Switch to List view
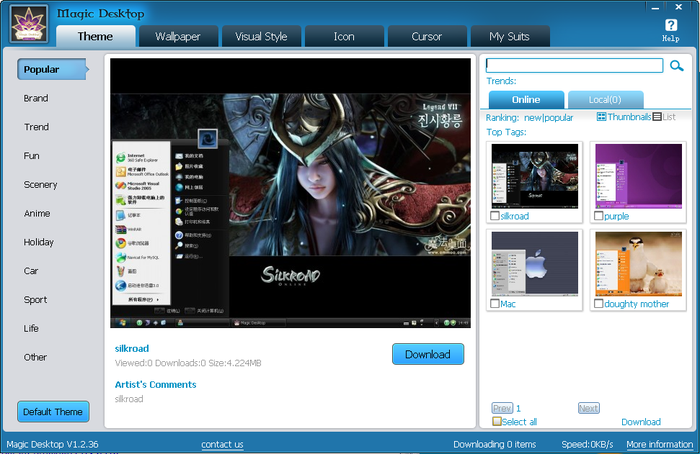 [664, 117]
